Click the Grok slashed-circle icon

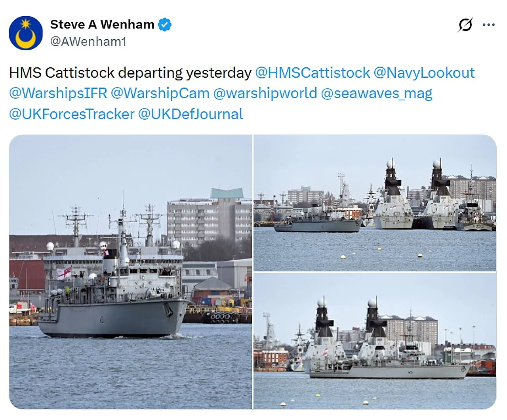pyautogui.click(x=465, y=25)
